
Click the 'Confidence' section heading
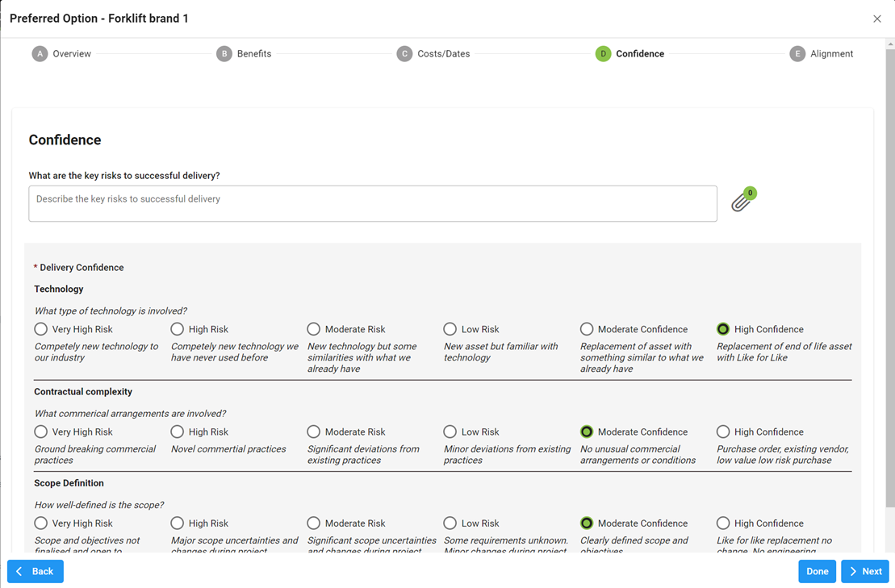[x=65, y=140]
